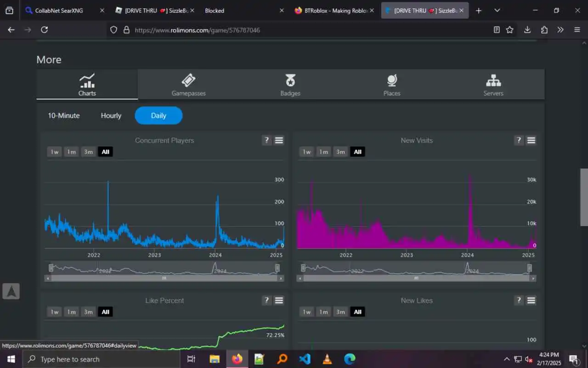Click Concurrent Players navigator right handle

(277, 268)
